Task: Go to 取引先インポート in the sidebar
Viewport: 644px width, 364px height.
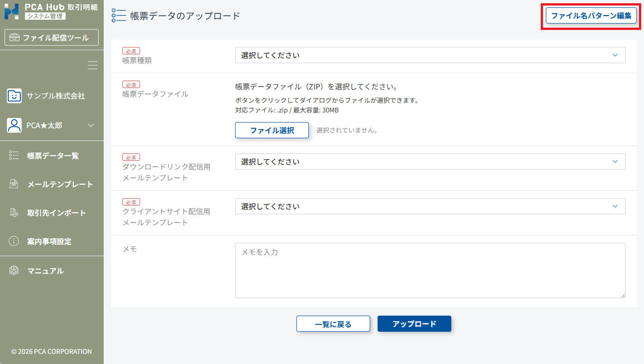Action: [x=56, y=213]
